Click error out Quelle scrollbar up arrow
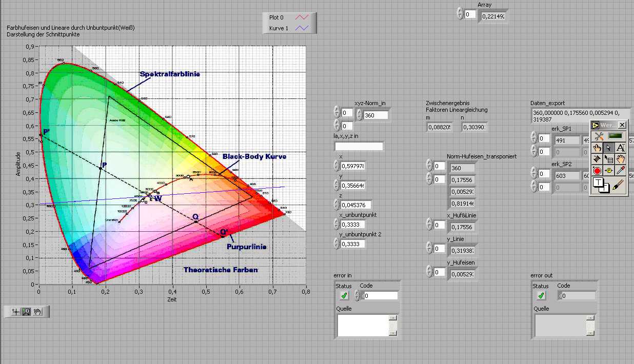This screenshot has height=364, width=634. (x=590, y=318)
